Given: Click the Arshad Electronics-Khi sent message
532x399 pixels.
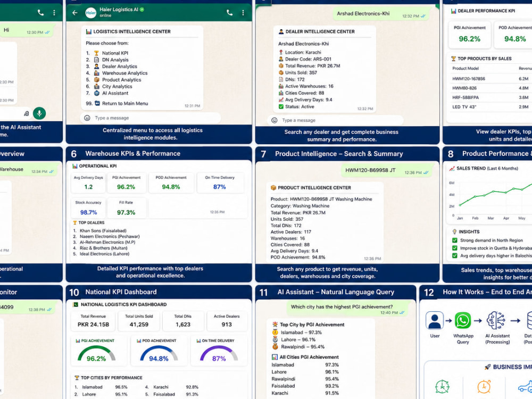Looking at the screenshot, I should click(x=381, y=14).
